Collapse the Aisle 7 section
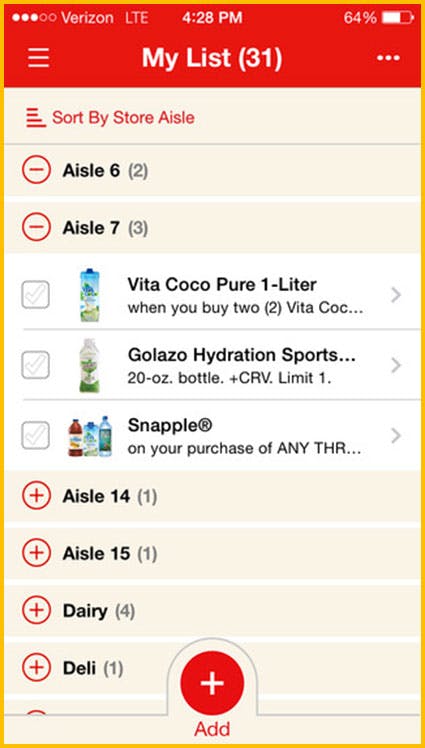The width and height of the screenshot is (425, 748). (x=36, y=228)
